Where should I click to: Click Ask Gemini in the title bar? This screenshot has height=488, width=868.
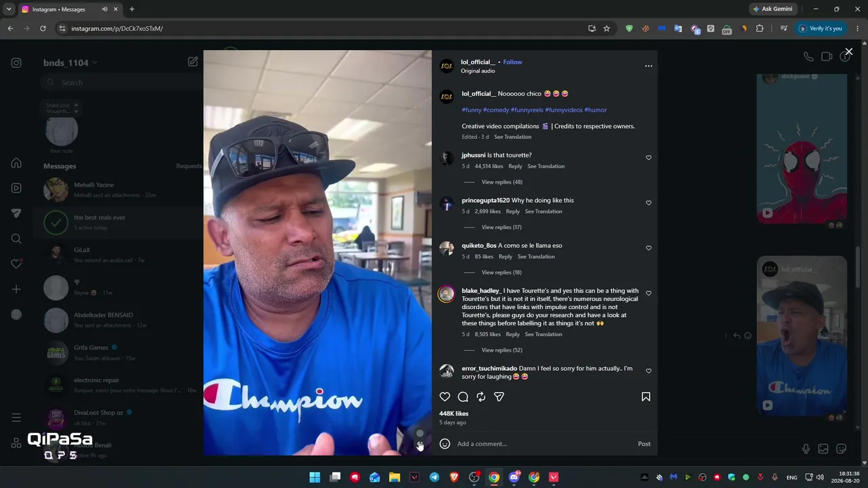772,9
